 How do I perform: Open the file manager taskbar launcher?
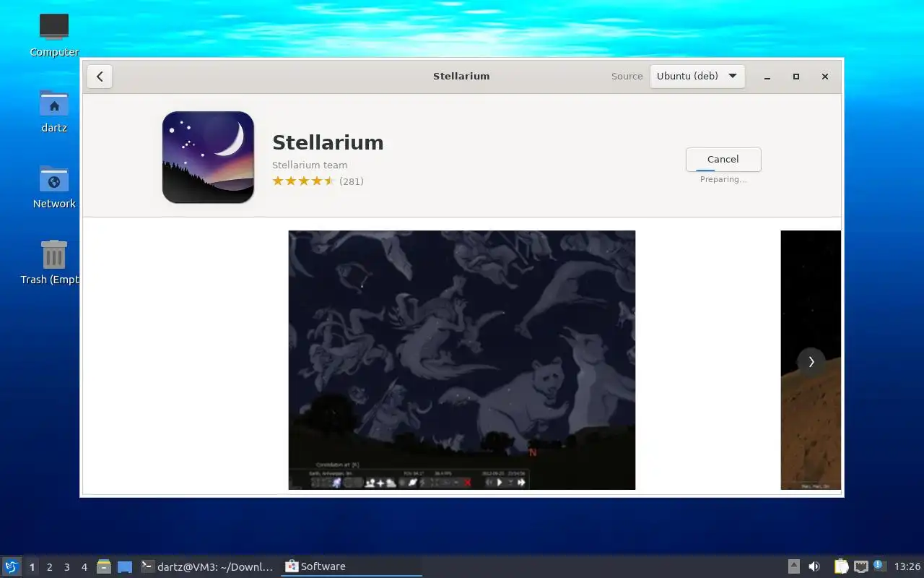[x=104, y=566]
